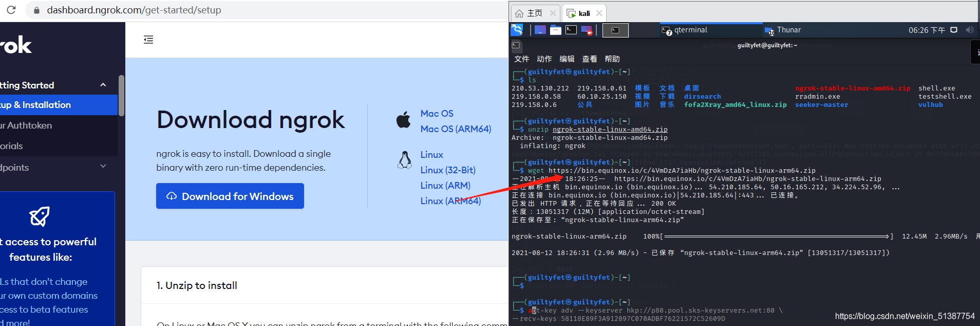Open the Mac OS (ARM64) download link
This screenshot has height=326, width=980.
tap(456, 129)
